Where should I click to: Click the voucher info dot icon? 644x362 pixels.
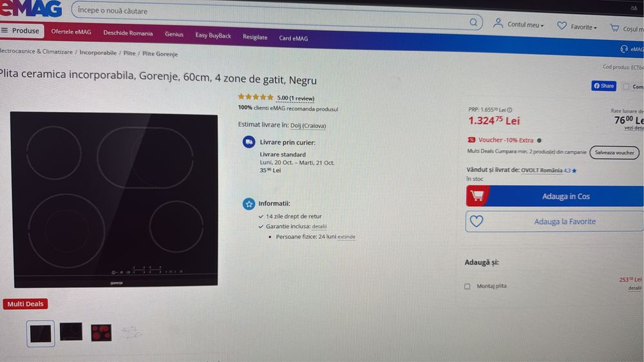[x=539, y=140]
